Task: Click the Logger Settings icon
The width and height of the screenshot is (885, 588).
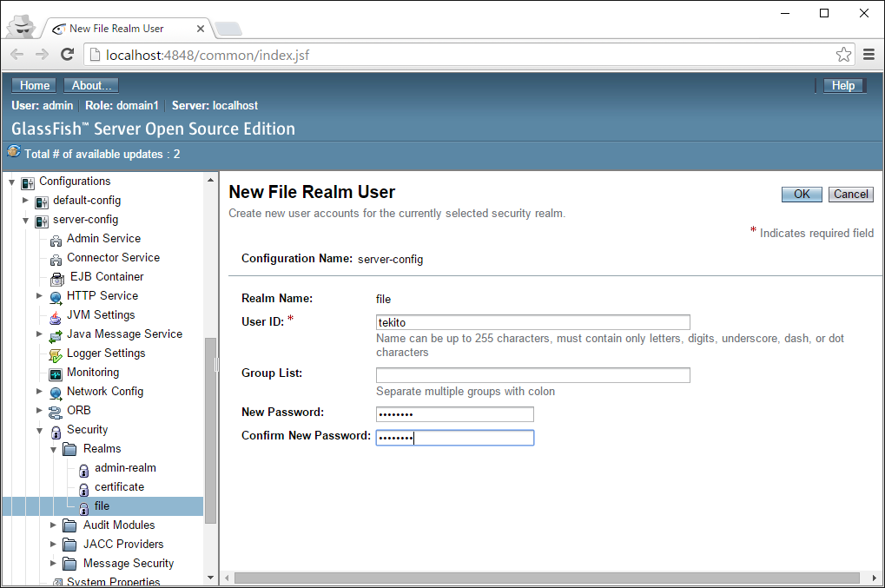Action: point(56,355)
